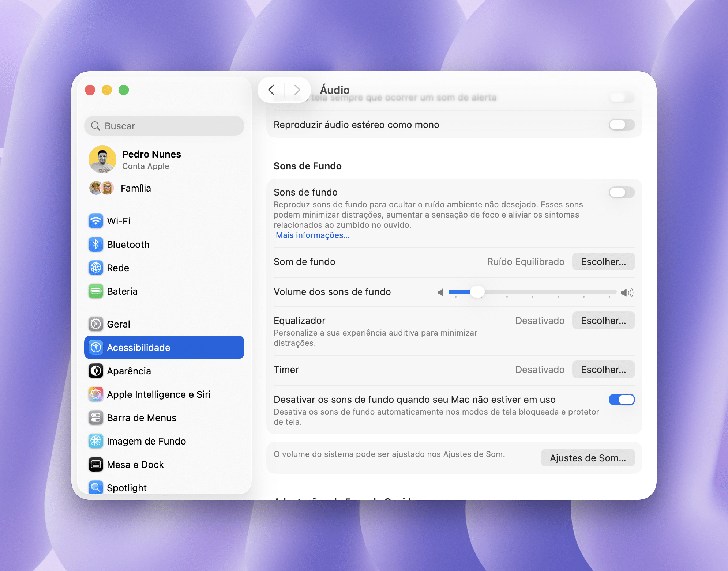Select the Bateria battery icon
The image size is (728, 571).
[x=96, y=291]
